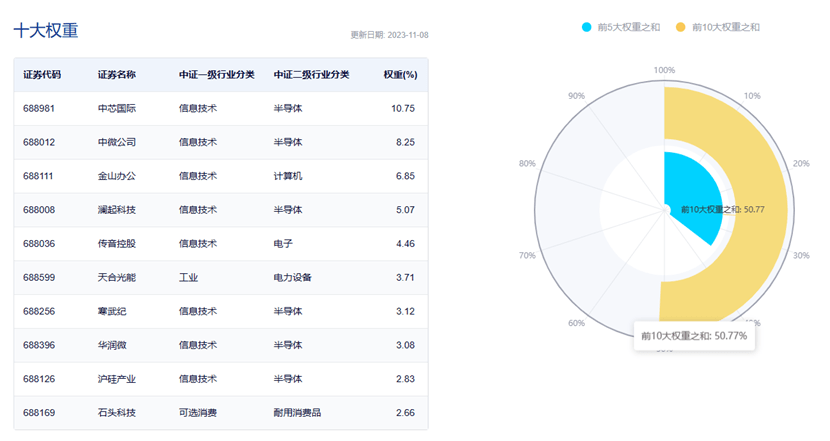
Task: Click the 权重(%) column header
Action: (x=399, y=74)
